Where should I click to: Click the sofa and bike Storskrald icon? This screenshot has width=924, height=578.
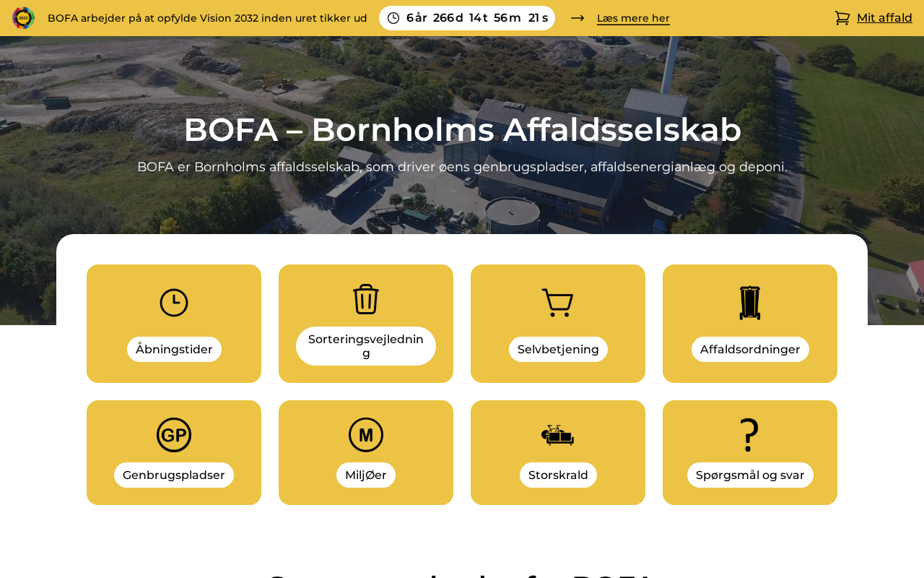(557, 435)
